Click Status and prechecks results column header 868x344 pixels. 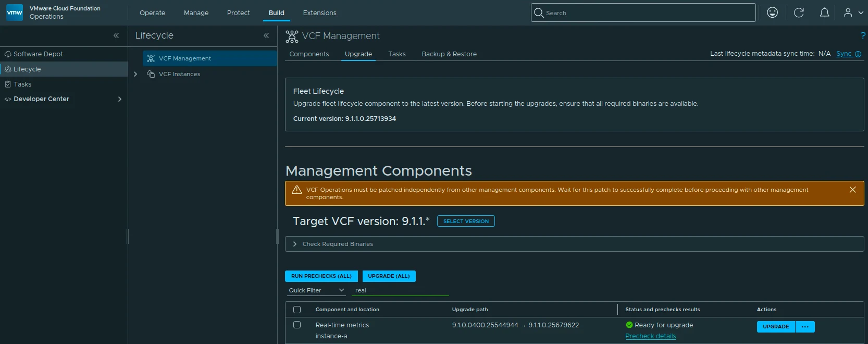(662, 310)
